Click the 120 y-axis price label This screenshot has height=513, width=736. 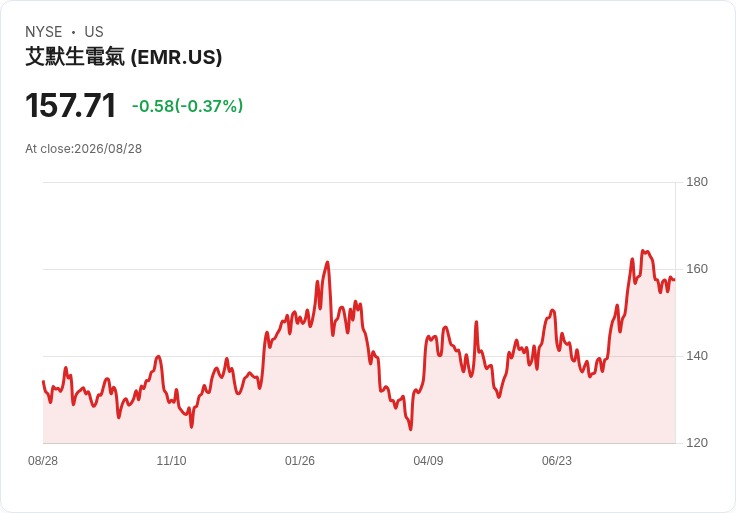[x=697, y=443]
